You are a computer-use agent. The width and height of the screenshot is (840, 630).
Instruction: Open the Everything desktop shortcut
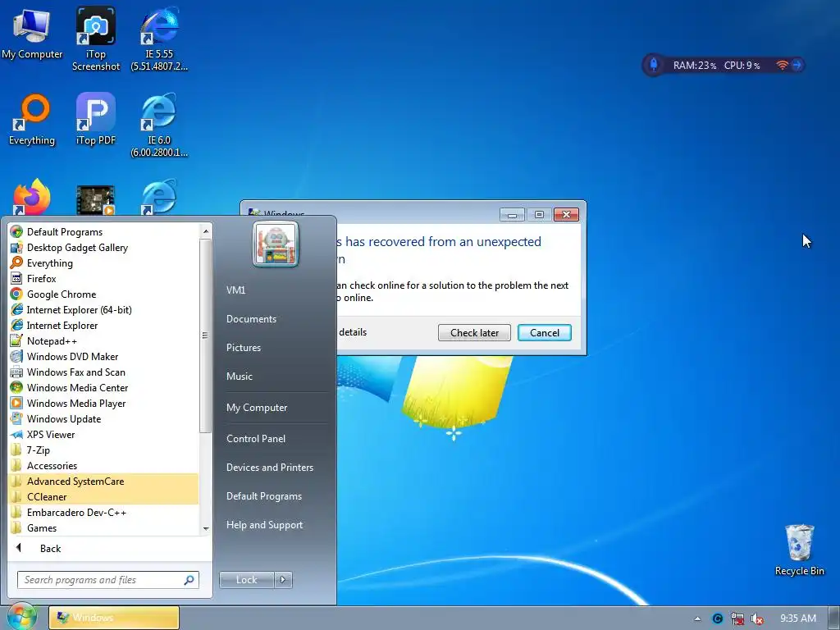(x=32, y=119)
